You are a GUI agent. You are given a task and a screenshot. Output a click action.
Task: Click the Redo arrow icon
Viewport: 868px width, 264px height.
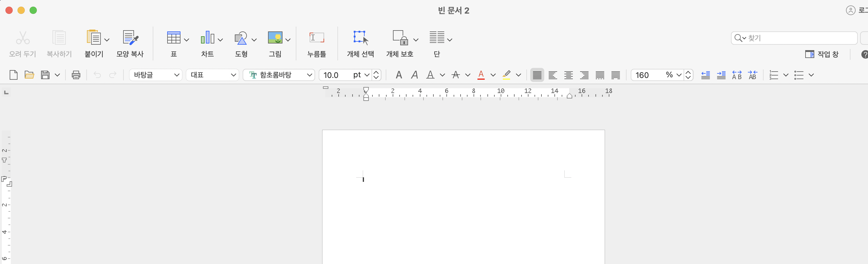[113, 75]
